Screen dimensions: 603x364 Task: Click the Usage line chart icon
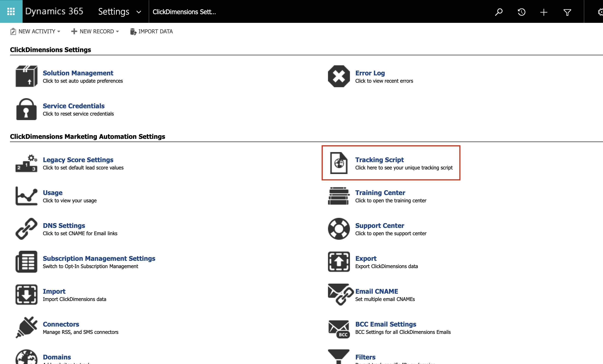point(26,196)
